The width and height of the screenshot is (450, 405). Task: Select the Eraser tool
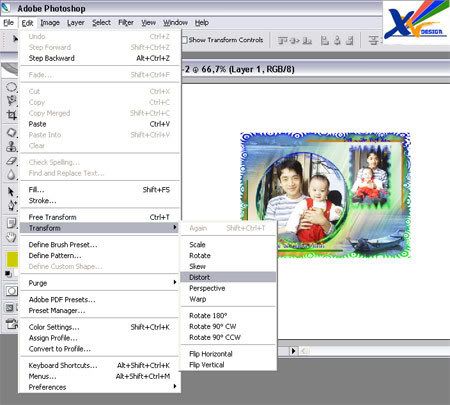11,161
